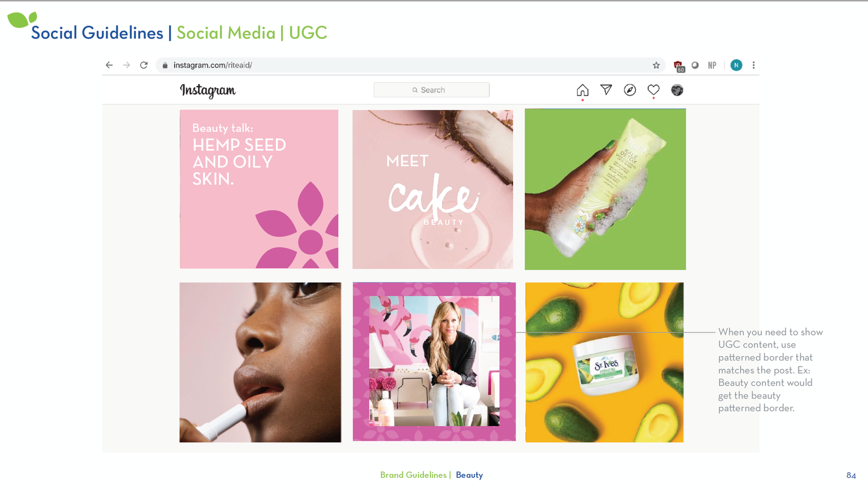Screen dimensions: 868x490
Task: Open activity heart icon
Action: tap(653, 90)
